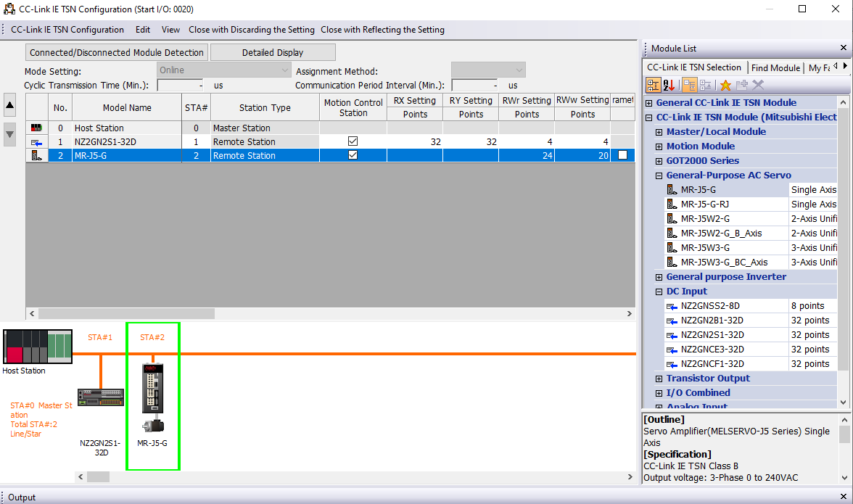Screen dimensions: 853x504
Task: Select the MR-J5-G servo amplifier image in diagram
Action: coord(153,388)
